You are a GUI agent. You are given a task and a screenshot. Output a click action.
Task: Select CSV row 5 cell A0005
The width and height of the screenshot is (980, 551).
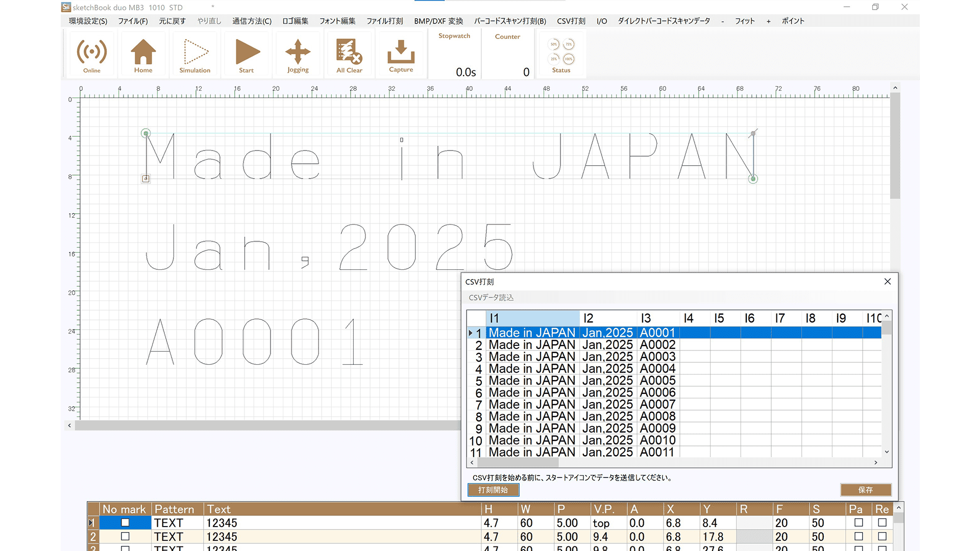658,381
